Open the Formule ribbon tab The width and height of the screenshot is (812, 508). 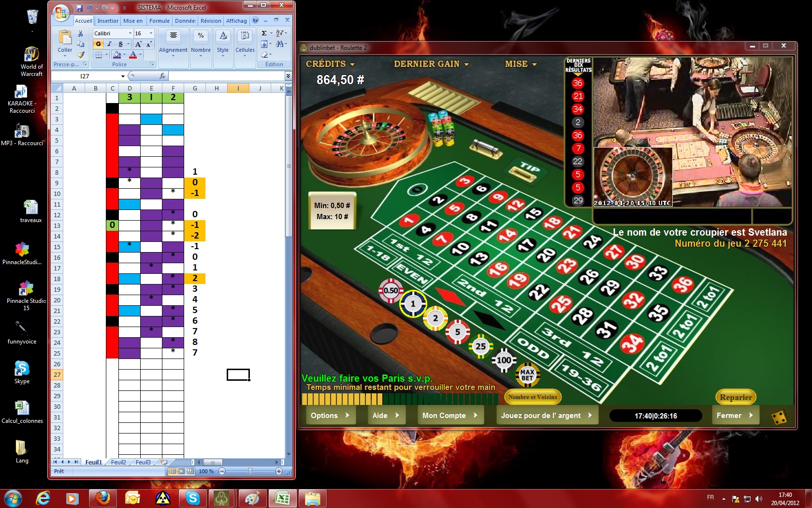[x=159, y=21]
